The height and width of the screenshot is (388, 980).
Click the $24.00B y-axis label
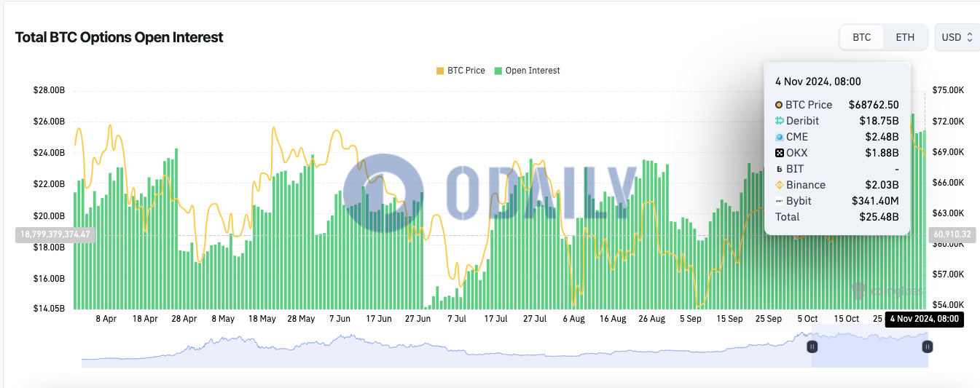[50, 153]
